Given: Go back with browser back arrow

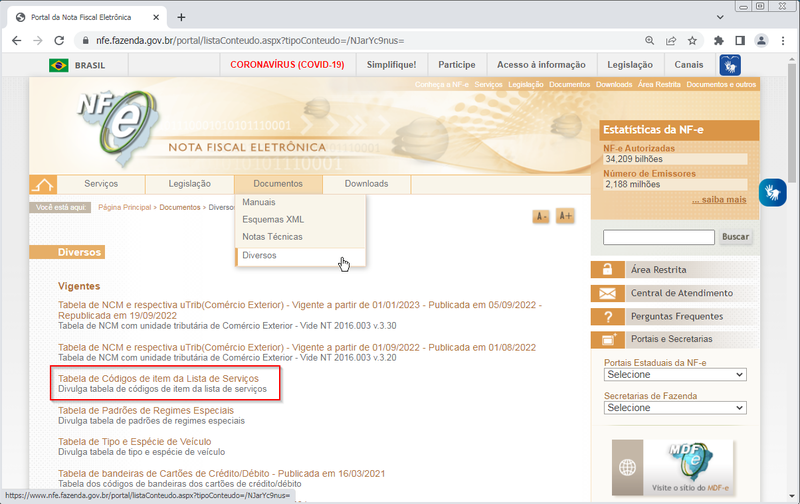Looking at the screenshot, I should [x=16, y=41].
